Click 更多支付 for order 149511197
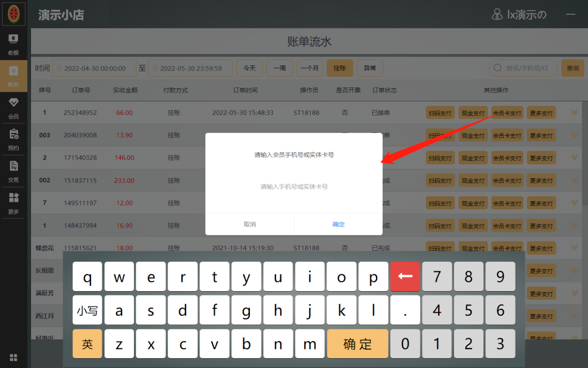Viewport: 588px width, 368px height. pyautogui.click(x=541, y=203)
